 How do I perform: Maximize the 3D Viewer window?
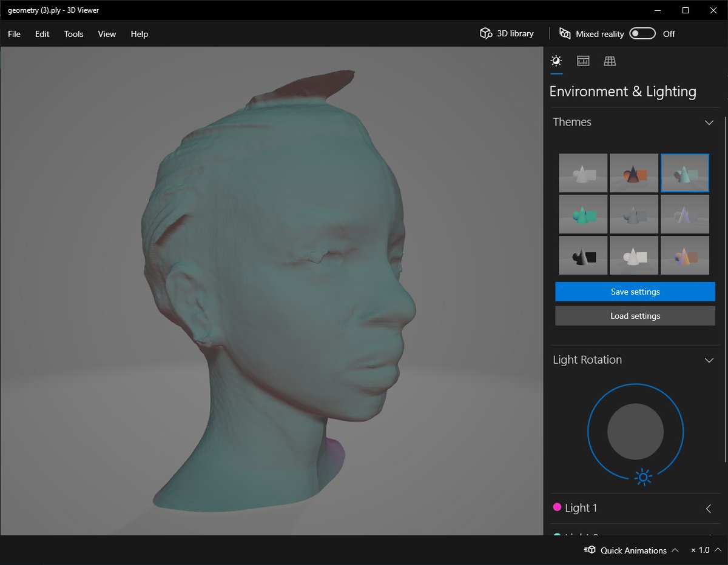686,10
